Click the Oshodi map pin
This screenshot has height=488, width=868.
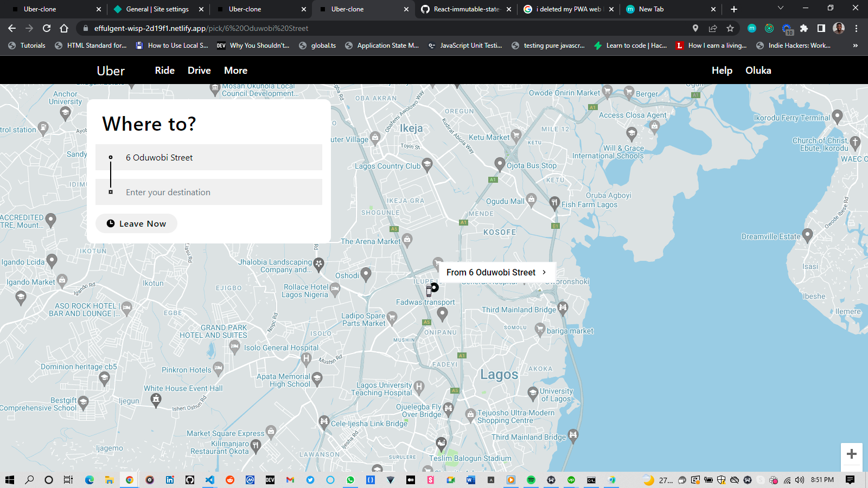(366, 274)
